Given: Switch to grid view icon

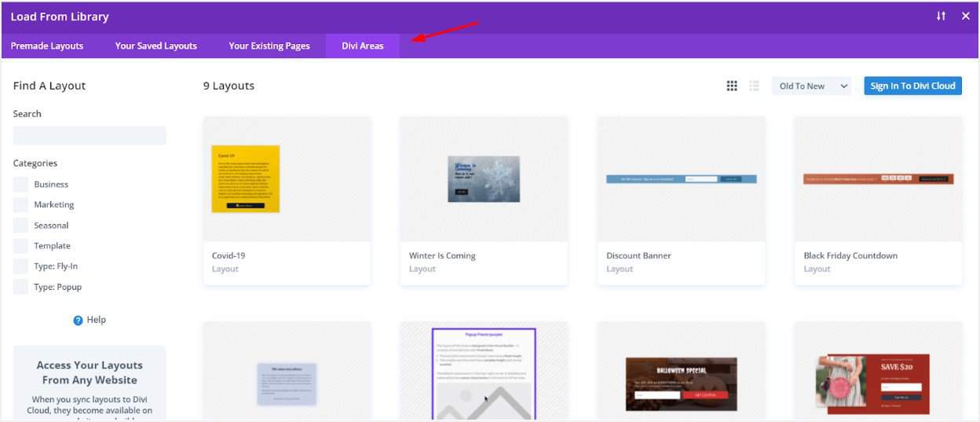Looking at the screenshot, I should point(732,86).
